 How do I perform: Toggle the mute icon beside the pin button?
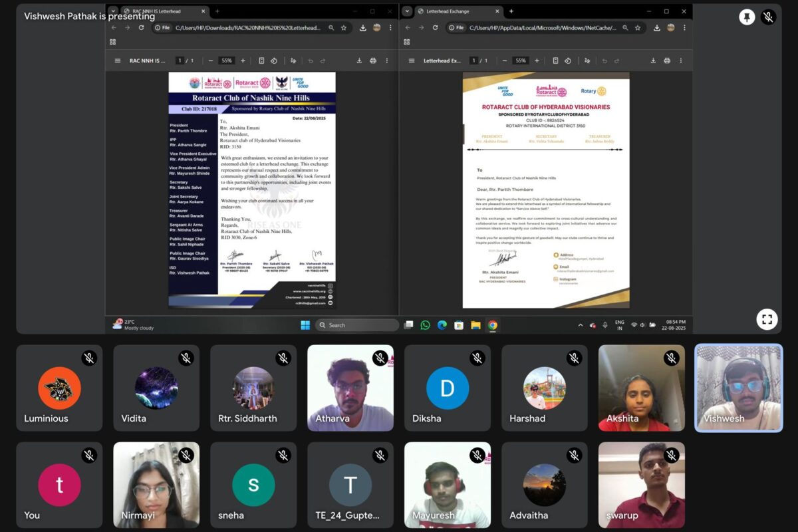(768, 17)
